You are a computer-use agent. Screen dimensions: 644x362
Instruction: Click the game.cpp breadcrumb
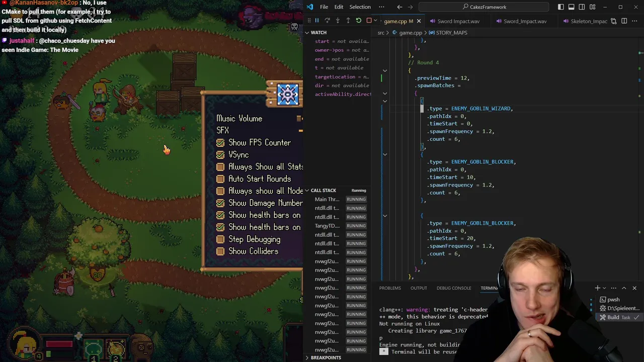tap(411, 33)
